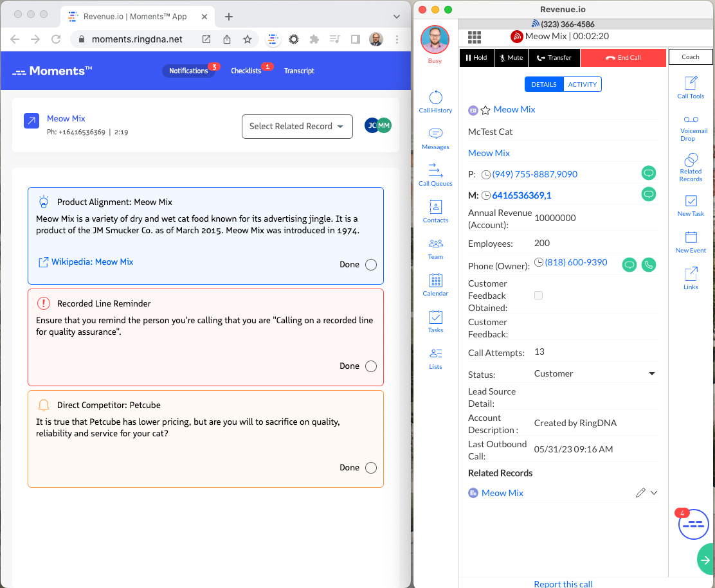715x588 pixels.
Task: Open Call Tools icon
Action: 691,87
